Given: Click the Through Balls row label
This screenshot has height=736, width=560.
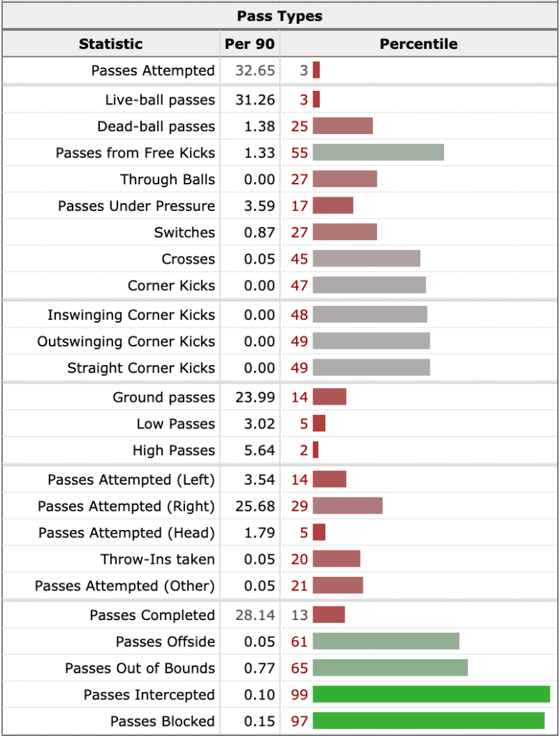Looking at the screenshot, I should pos(167,179).
